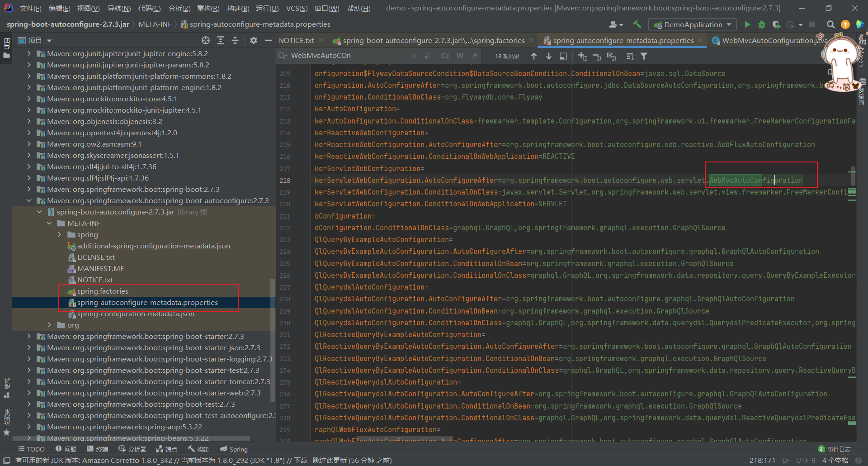This screenshot has height=466, width=868.
Task: Open the 文件(F) menu
Action: (x=30, y=8)
